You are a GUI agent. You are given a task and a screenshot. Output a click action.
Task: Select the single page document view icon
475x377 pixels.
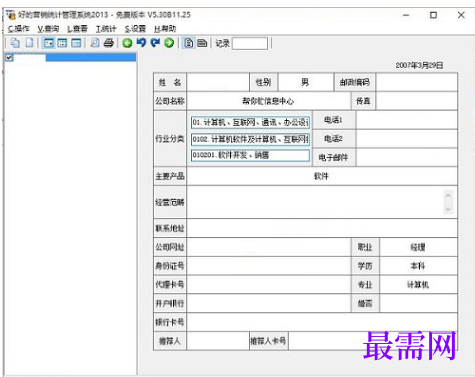click(189, 43)
